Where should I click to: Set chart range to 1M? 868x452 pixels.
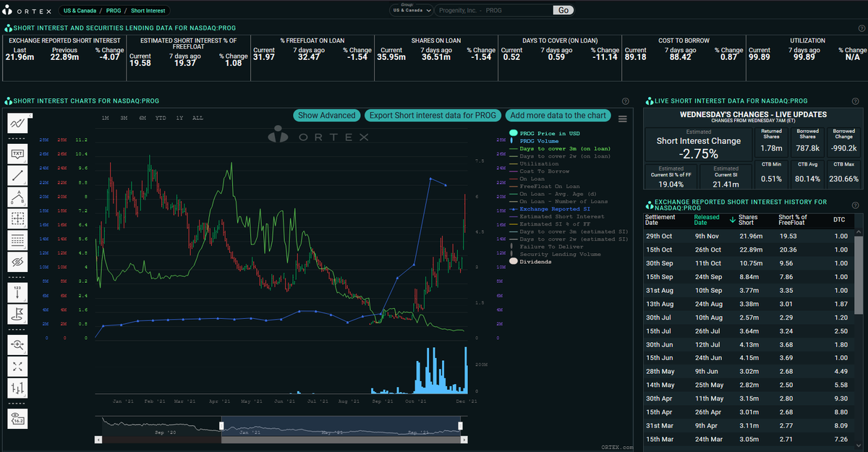coord(105,118)
